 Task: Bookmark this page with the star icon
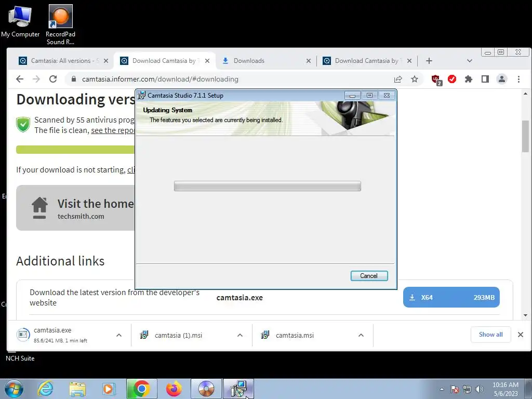tap(415, 79)
